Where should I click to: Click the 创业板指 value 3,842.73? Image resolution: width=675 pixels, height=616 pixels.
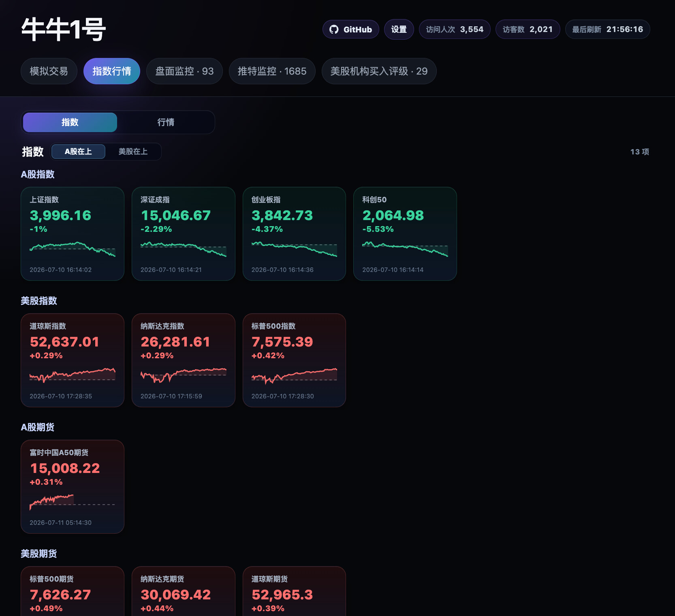click(282, 215)
